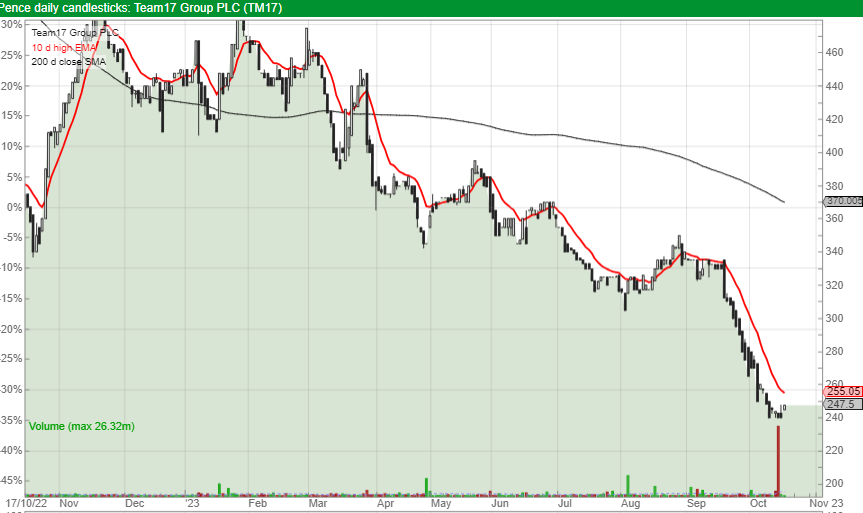Select the 200 d close SMA legend entry

[x=68, y=62]
